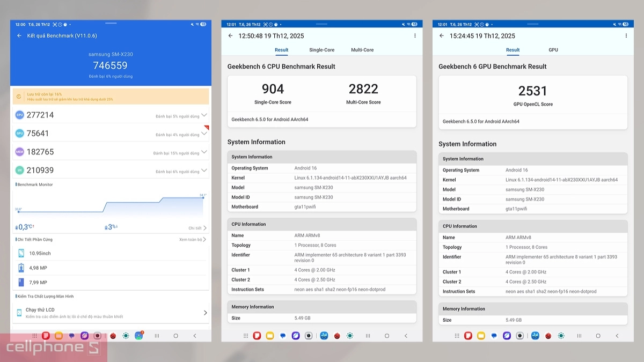Viewport: 644px width, 362px height.
Task: Expand the MEM score 182765 row
Action: [x=204, y=152]
